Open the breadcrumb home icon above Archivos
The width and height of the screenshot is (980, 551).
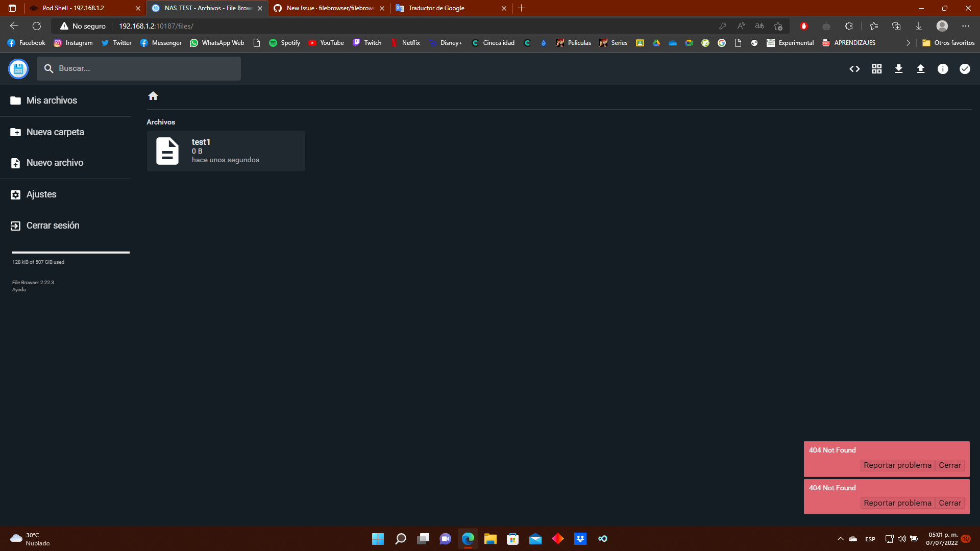(x=153, y=95)
